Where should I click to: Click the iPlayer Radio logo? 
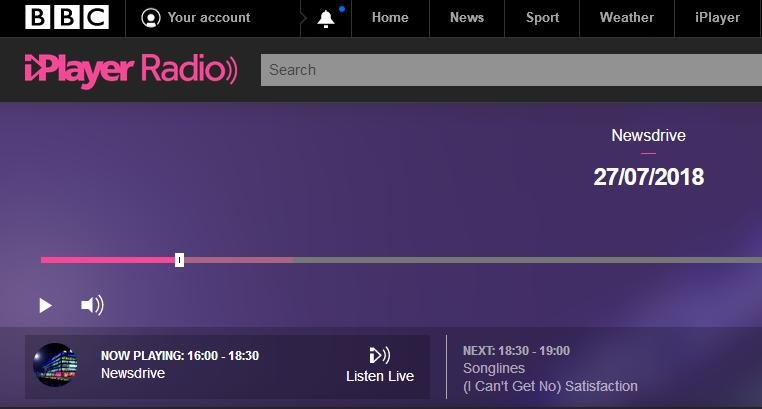[x=131, y=70]
